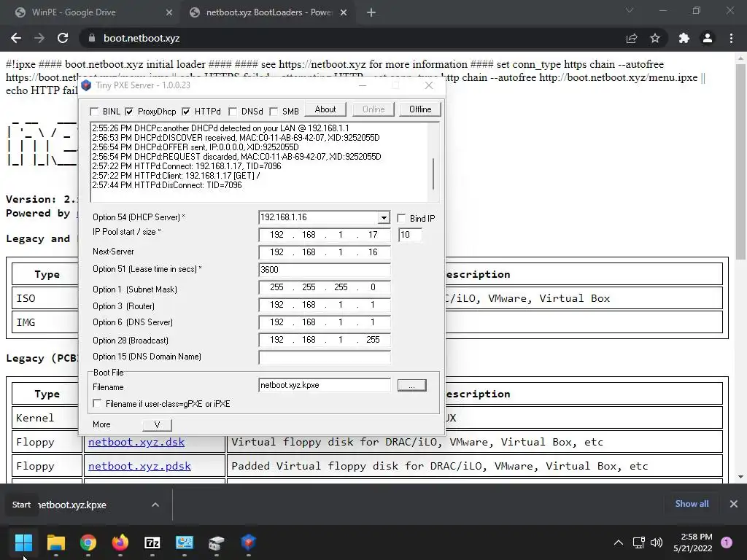Open Firefox from taskbar

tap(120, 542)
